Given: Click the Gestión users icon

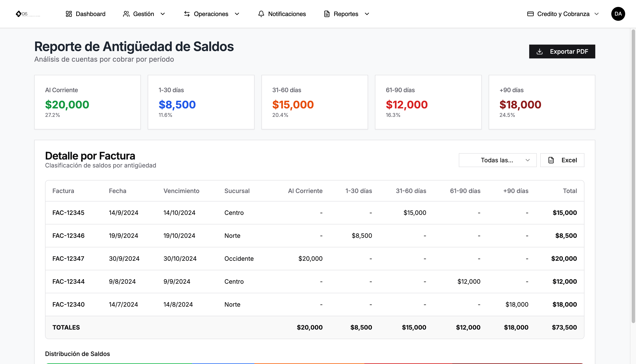Looking at the screenshot, I should (x=126, y=14).
